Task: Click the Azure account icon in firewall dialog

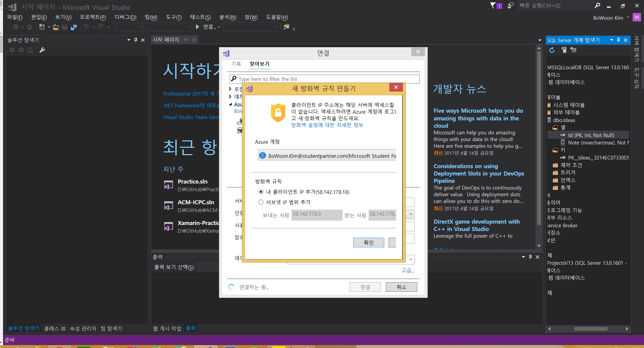Action: [263, 155]
